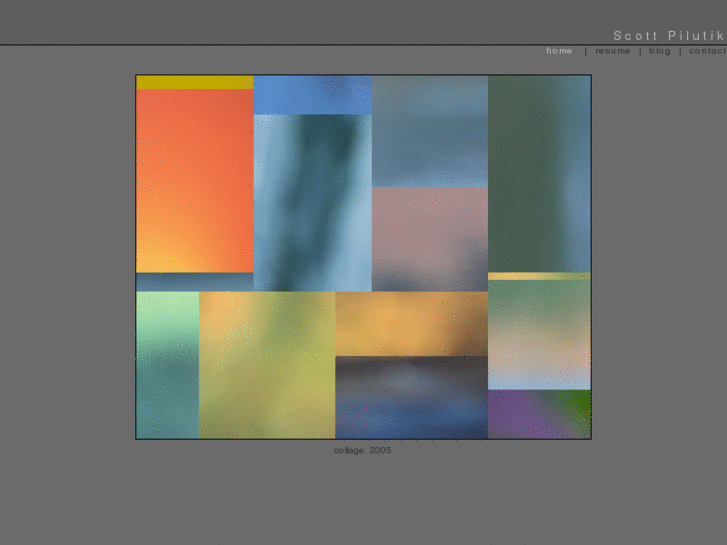The image size is (727, 545).
Task: Go to the resume page
Action: [612, 51]
